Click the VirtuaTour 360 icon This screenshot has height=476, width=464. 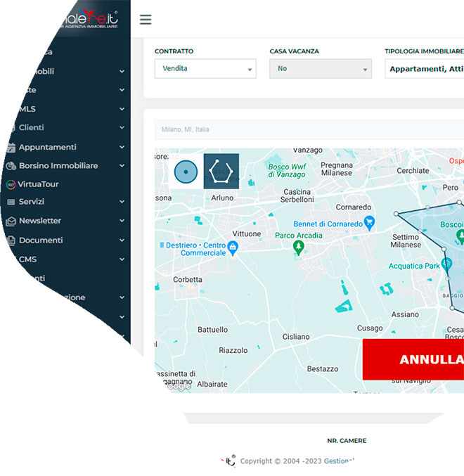point(11,184)
